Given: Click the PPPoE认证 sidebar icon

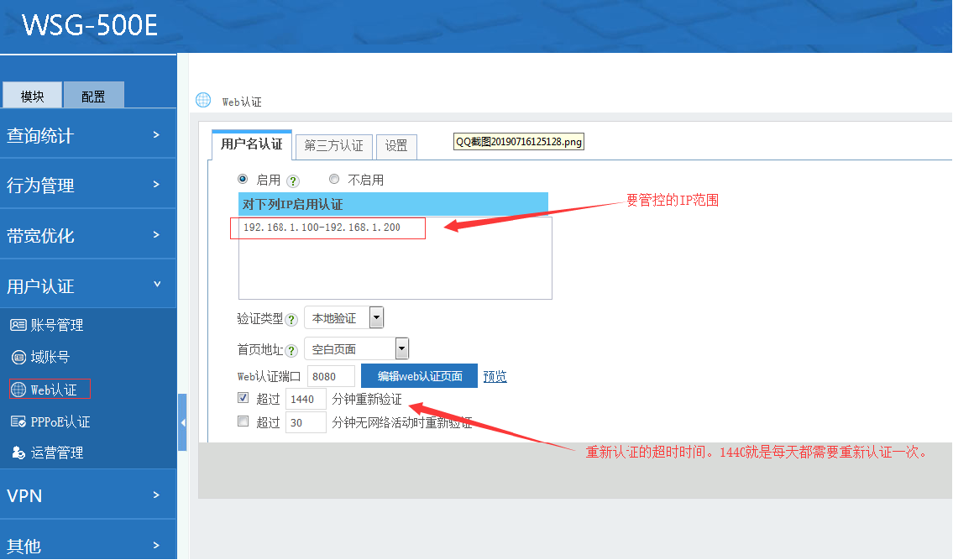Looking at the screenshot, I should click(x=18, y=421).
